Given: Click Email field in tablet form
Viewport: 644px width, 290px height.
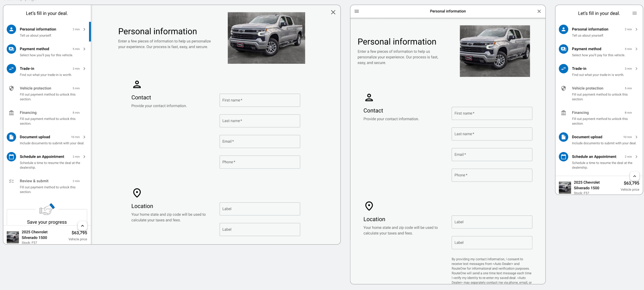Looking at the screenshot, I should (492, 155).
